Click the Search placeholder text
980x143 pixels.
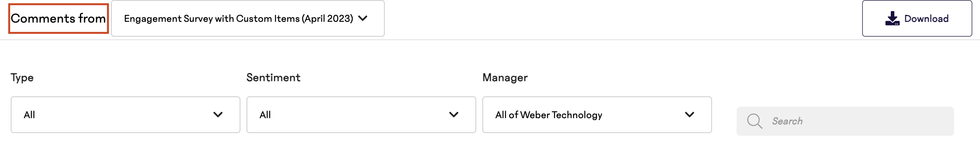(x=787, y=121)
